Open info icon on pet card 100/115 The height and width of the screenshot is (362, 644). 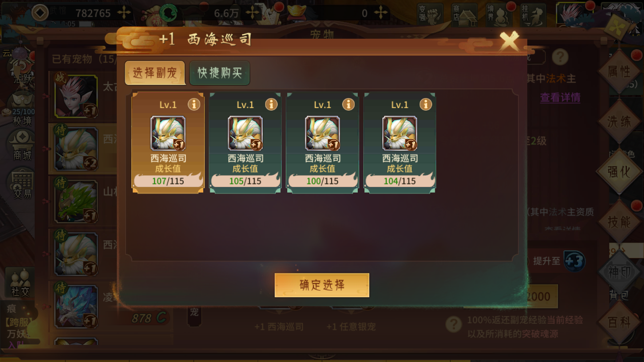pos(349,104)
